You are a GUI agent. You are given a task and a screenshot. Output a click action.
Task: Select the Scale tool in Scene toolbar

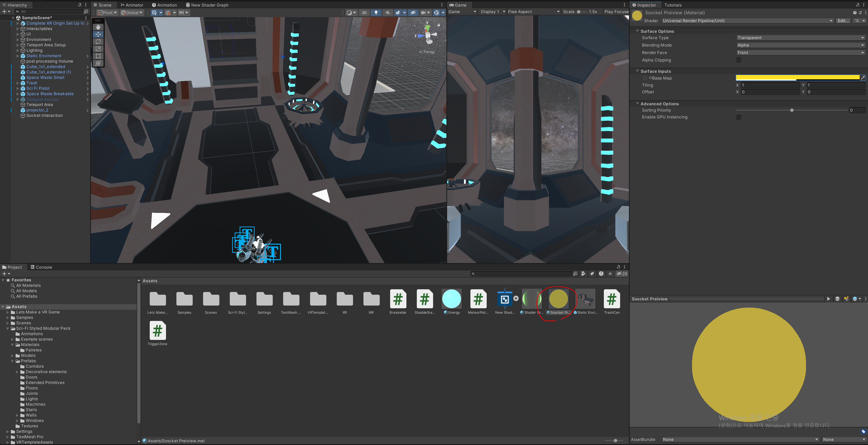pos(98,49)
